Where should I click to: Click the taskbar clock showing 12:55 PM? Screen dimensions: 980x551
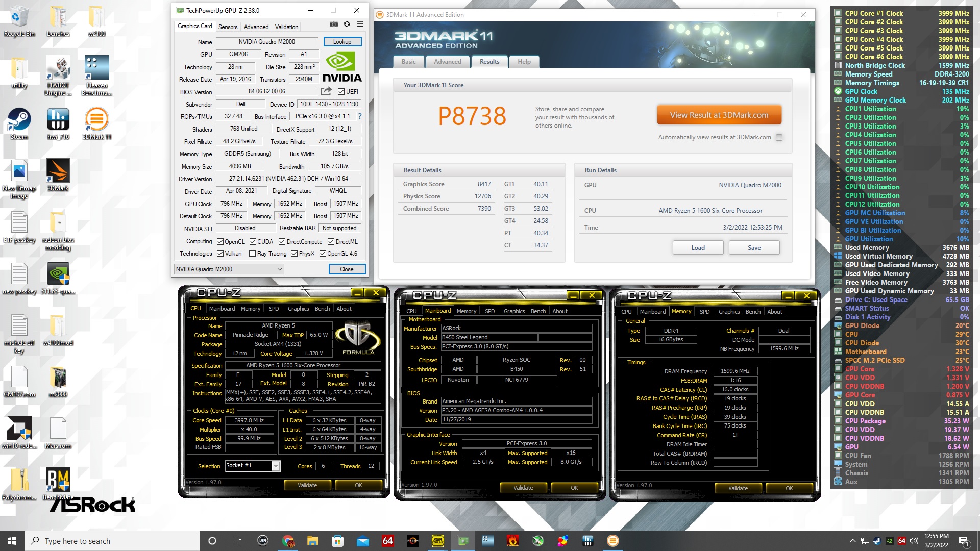[x=937, y=541]
